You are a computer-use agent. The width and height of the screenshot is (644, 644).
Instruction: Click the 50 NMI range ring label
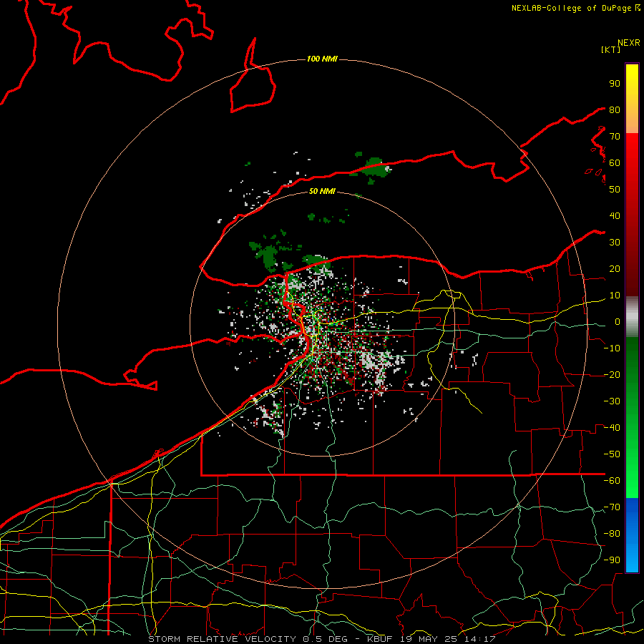click(x=322, y=191)
